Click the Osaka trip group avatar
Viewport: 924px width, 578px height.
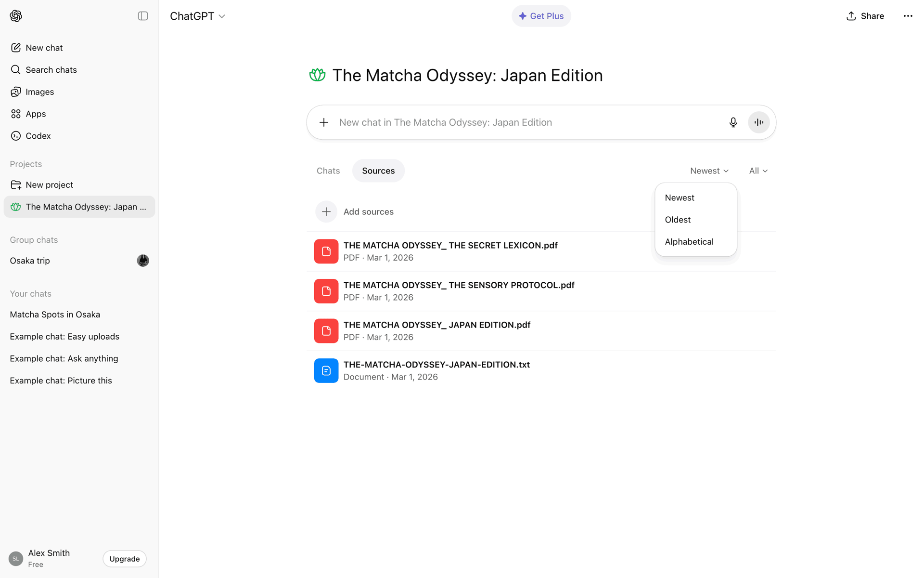point(143,261)
